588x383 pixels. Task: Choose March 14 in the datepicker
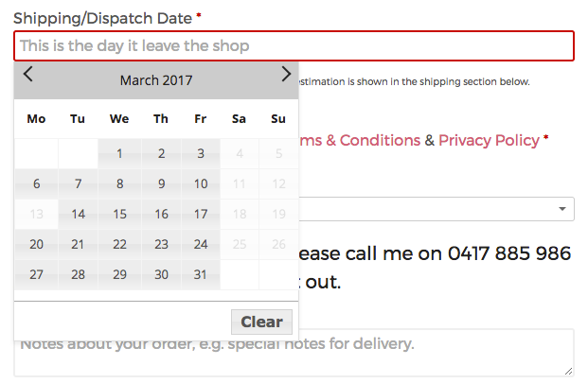pos(79,215)
